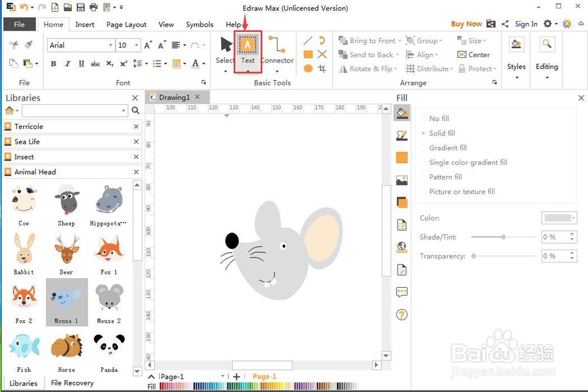This screenshot has height=392, width=588.
Task: Click the library search magnifier icon
Action: click(x=136, y=111)
